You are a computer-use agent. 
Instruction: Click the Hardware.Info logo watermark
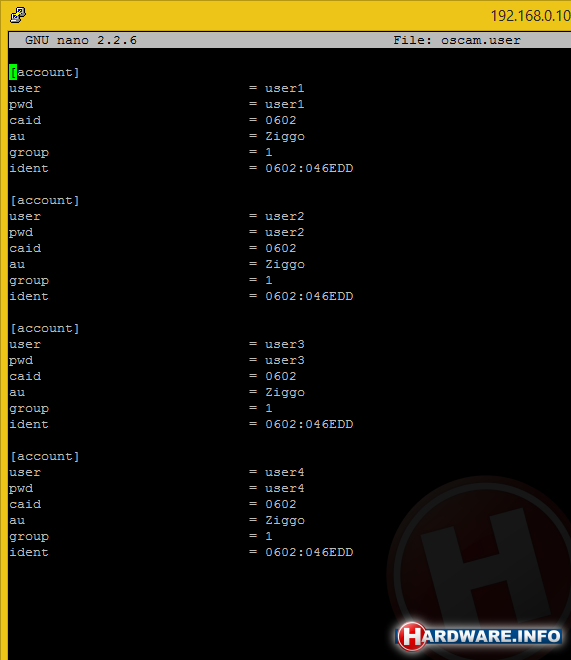[x=479, y=636]
